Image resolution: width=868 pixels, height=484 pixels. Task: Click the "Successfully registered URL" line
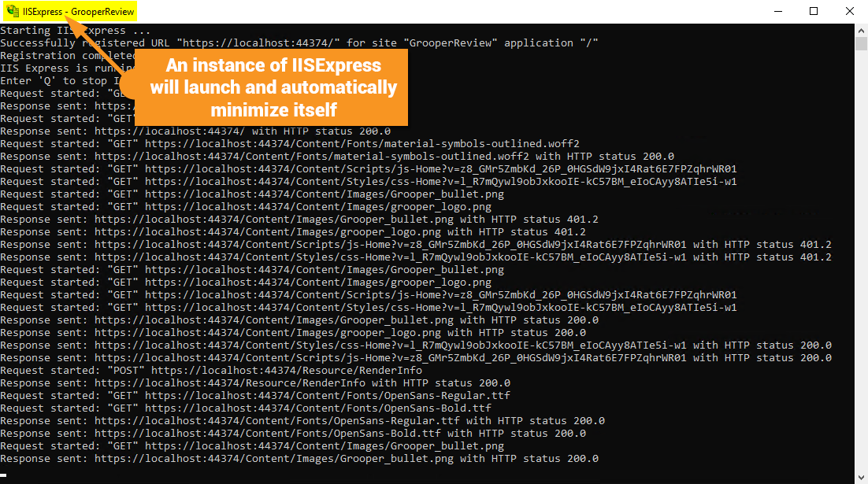point(299,43)
